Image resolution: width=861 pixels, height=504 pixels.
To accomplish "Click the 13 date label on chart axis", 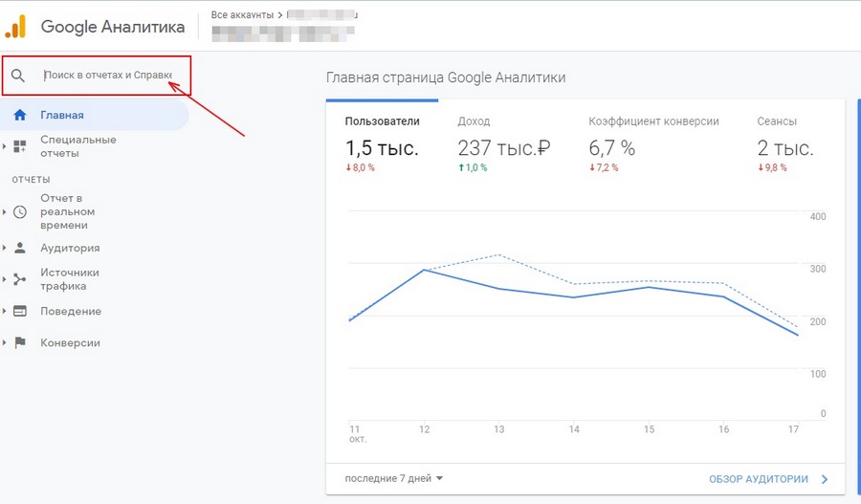I will 498,429.
